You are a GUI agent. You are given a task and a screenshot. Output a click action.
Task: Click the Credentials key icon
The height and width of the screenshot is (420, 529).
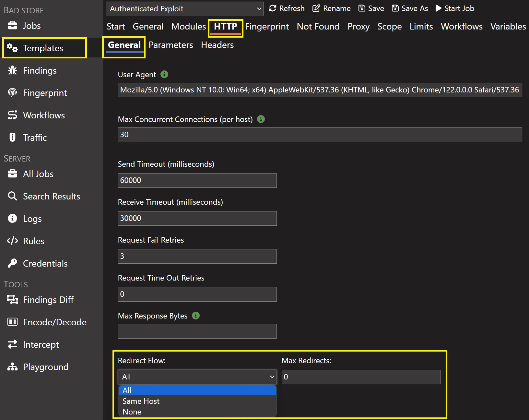12,263
